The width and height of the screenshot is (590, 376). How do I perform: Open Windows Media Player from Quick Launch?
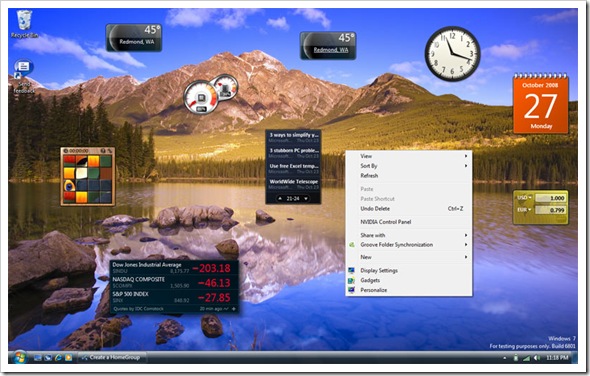point(68,357)
